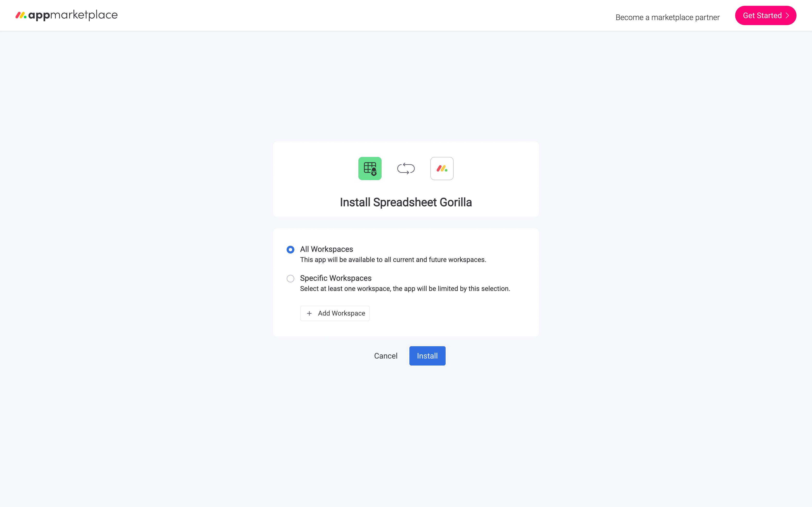This screenshot has width=812, height=507.
Task: Go to appmarketplace home via logo text
Action: (x=73, y=15)
